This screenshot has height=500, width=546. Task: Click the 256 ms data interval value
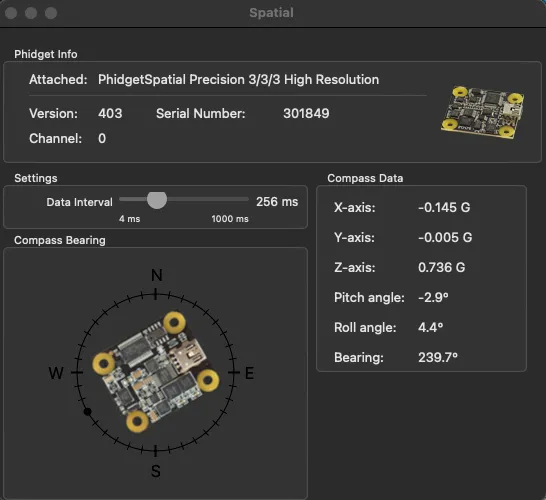(277, 202)
